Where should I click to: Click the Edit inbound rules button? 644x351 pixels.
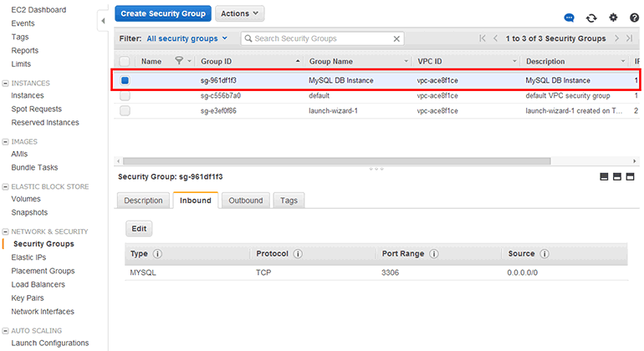point(139,228)
